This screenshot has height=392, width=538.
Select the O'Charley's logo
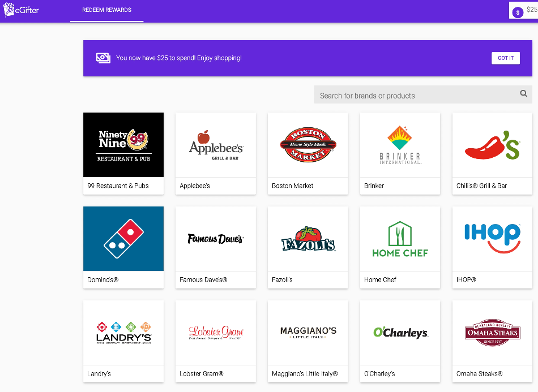pos(400,333)
